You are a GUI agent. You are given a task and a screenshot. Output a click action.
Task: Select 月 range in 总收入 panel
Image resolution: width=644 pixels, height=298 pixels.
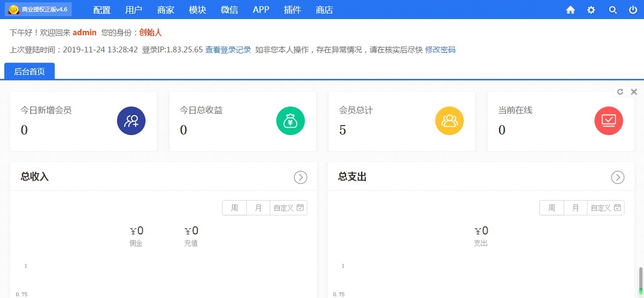(x=258, y=208)
